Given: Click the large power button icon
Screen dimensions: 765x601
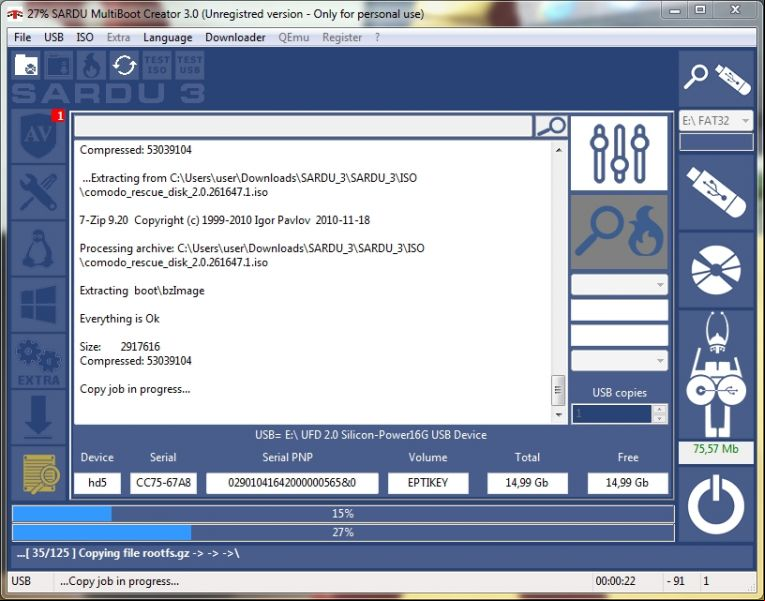Looking at the screenshot, I should [x=716, y=504].
